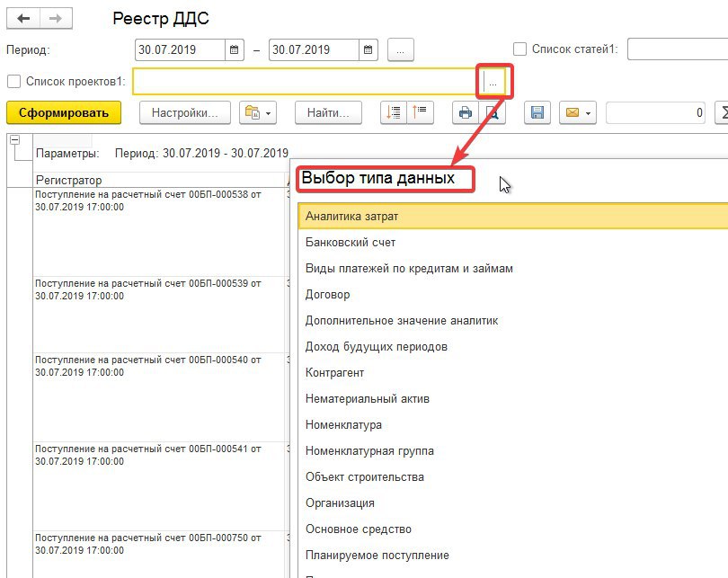Edit the period end date 30.07.2019

coord(314,49)
